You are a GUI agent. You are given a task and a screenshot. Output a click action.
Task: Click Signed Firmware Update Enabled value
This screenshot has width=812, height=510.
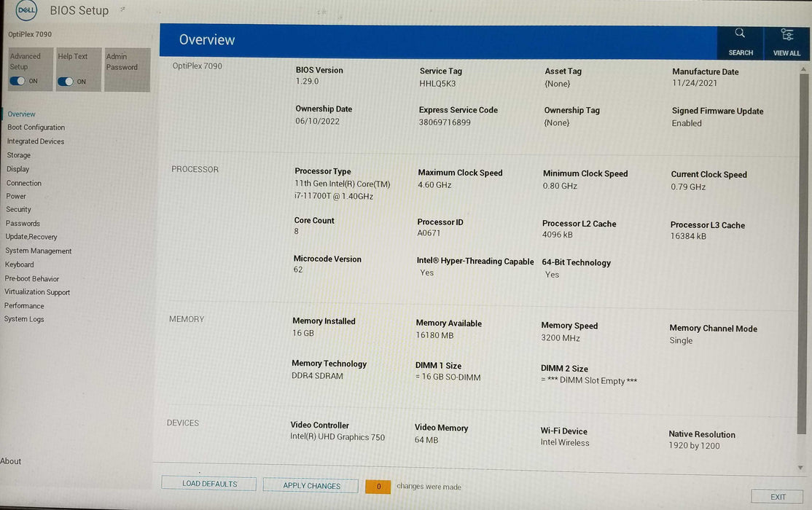click(x=687, y=123)
